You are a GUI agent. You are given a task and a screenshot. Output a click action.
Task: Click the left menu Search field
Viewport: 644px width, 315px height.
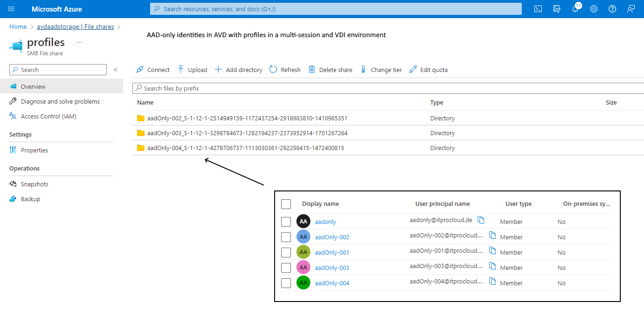[x=58, y=70]
